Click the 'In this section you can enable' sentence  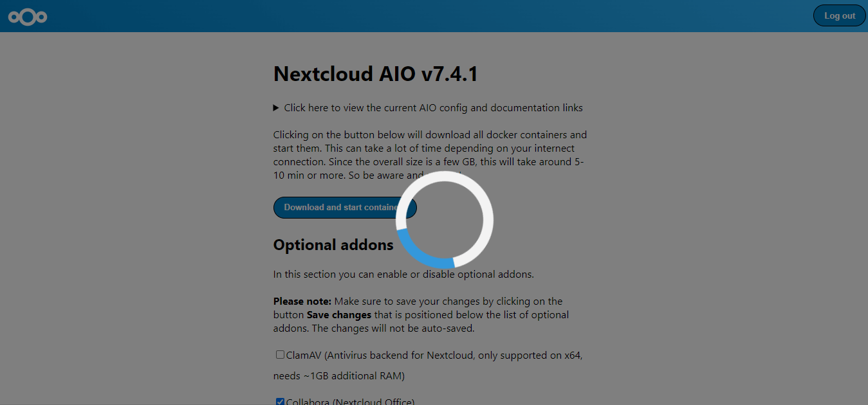(x=403, y=274)
